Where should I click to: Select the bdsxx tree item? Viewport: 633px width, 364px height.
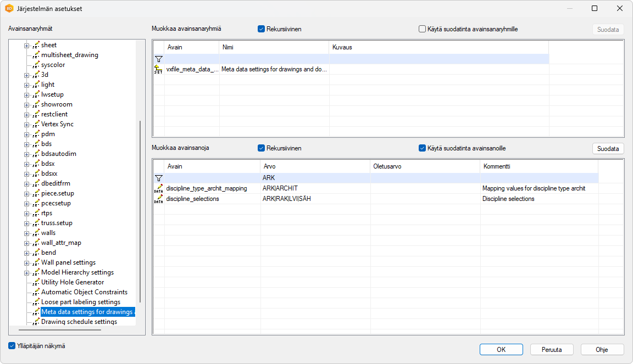point(49,173)
